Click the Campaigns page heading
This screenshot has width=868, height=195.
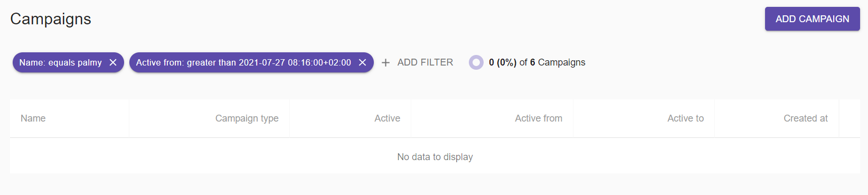(x=51, y=19)
